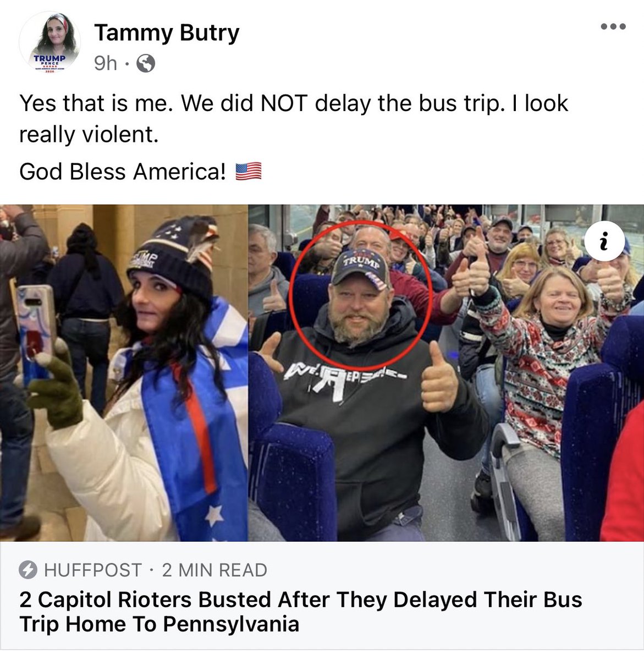644x660 pixels.
Task: Open the three-dot post options menu
Action: 613,26
